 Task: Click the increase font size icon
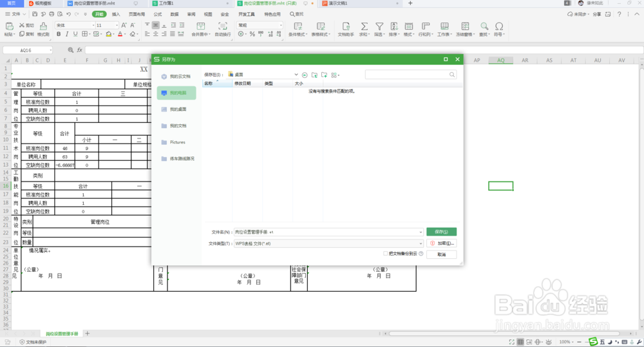click(124, 25)
